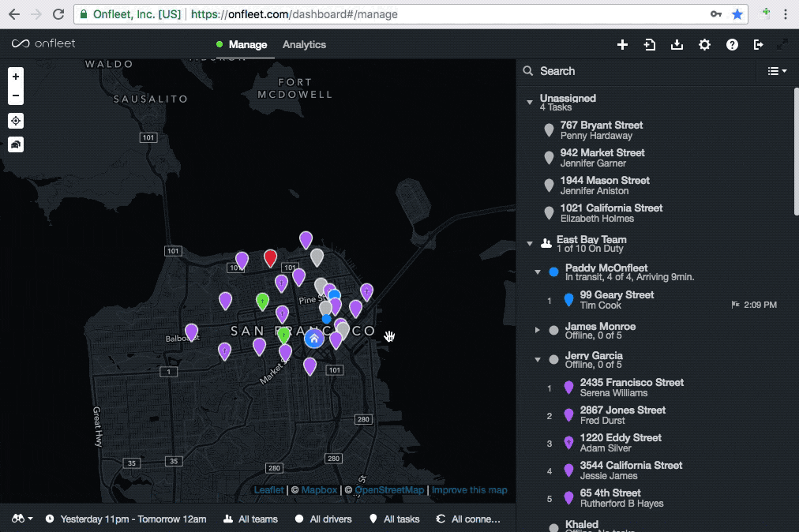
Task: Open the help question mark icon
Action: 732,45
